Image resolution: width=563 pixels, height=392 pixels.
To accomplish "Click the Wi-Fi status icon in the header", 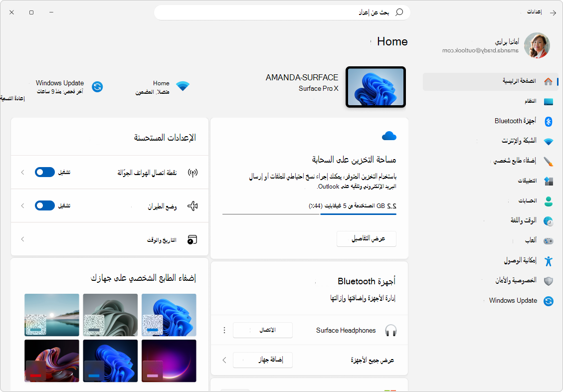I will (x=183, y=86).
